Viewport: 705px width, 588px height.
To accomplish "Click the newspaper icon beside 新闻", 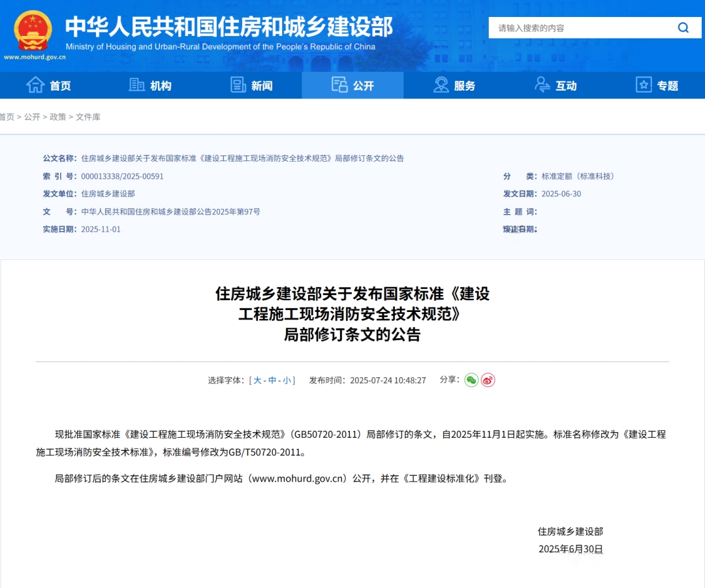I will (238, 85).
